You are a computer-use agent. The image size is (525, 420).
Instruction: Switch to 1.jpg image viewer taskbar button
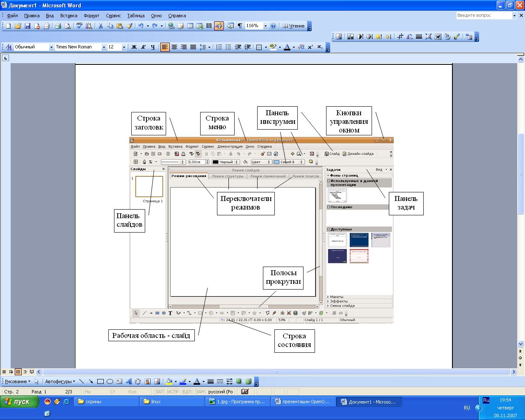point(237,402)
